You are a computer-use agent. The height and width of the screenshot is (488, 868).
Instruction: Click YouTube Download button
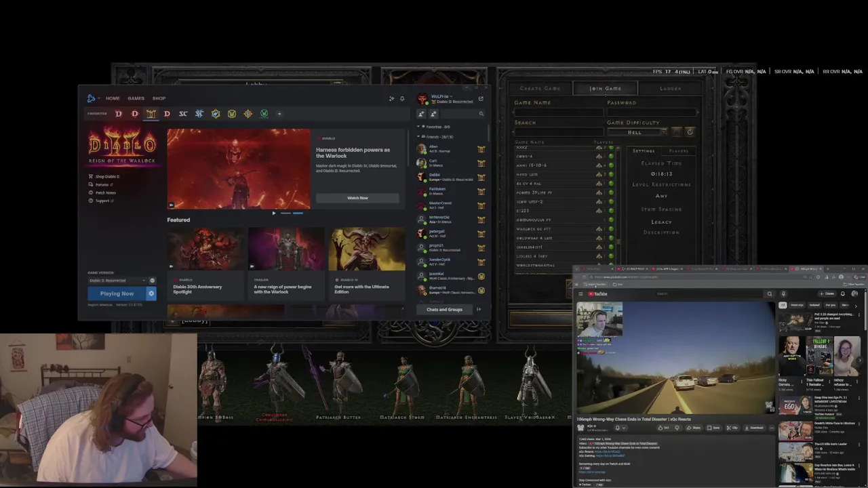[754, 428]
